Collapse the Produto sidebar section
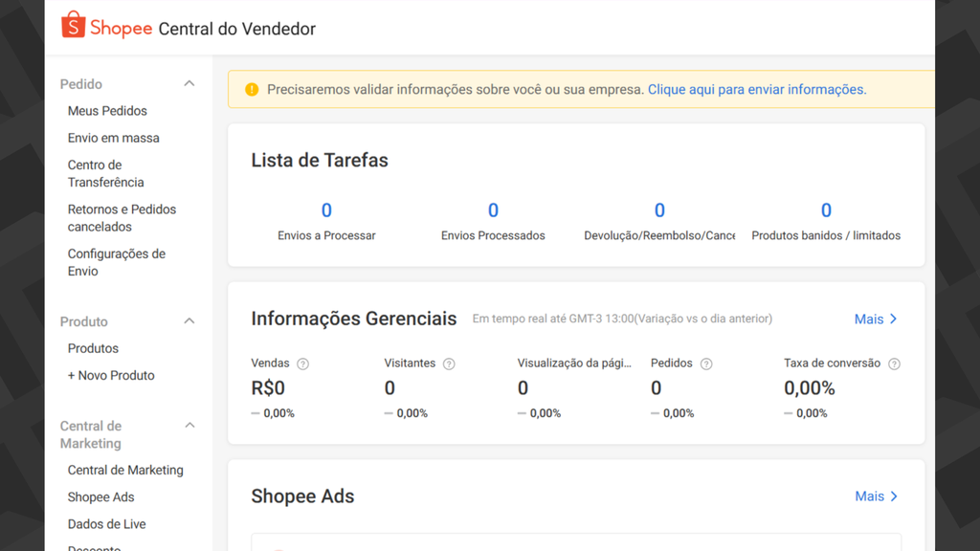 coord(189,321)
